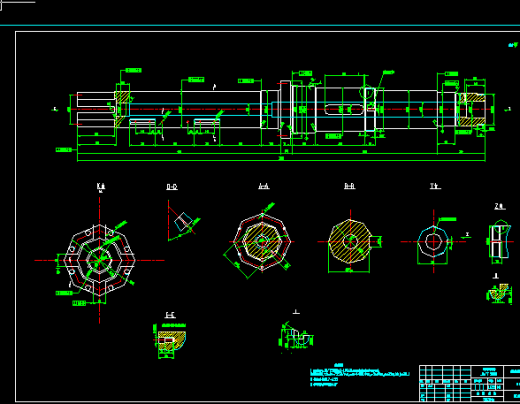Select the D-D section view label

pyautogui.click(x=172, y=187)
